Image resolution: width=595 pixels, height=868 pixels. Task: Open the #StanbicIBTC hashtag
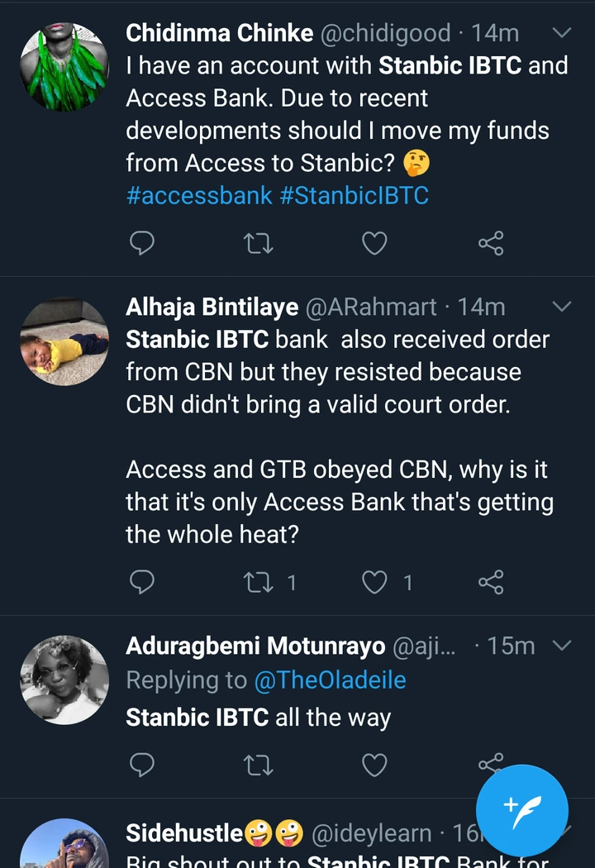point(355,196)
